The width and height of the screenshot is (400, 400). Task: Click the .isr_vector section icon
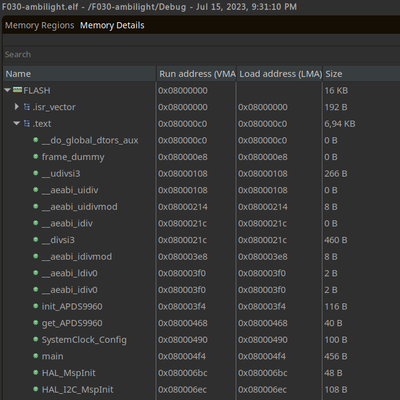click(x=27, y=107)
